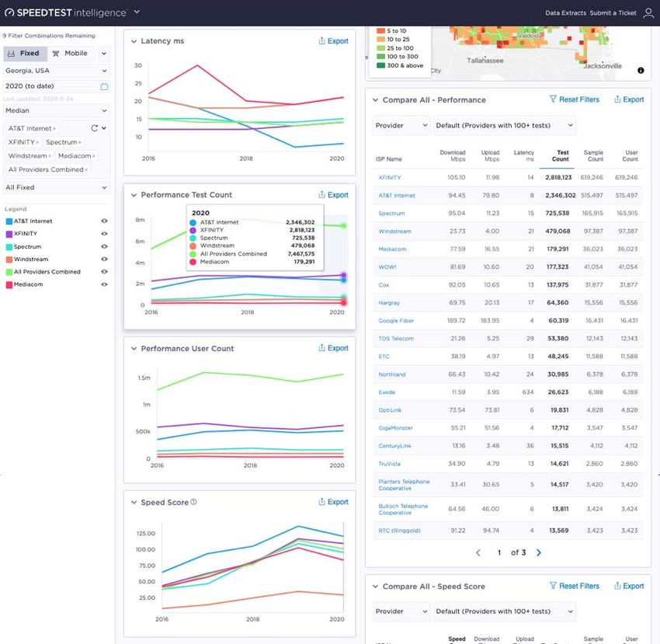Viewport: 660px width, 644px height.
Task: Toggle visibility of Windstream series
Action: (104, 259)
